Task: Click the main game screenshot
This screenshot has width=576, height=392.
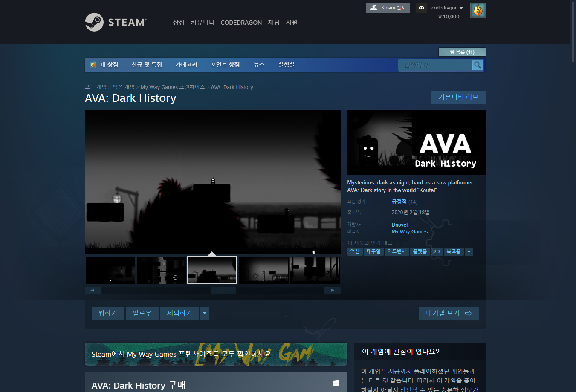Action: point(213,182)
